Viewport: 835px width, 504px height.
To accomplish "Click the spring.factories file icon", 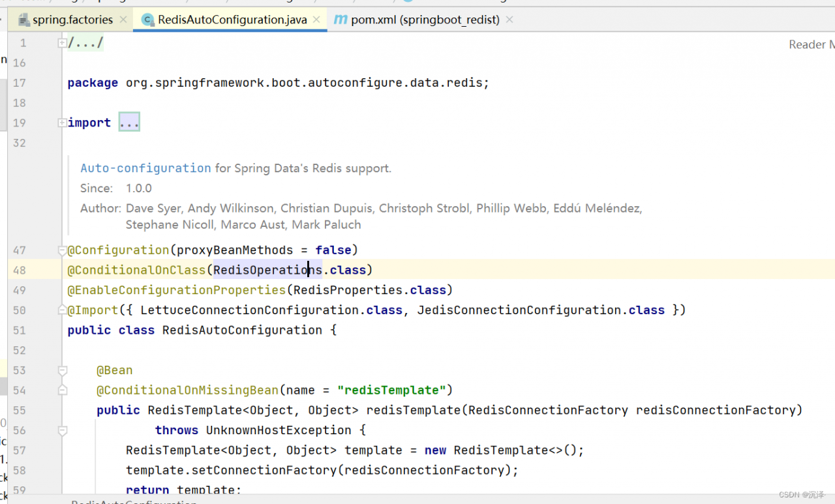I will tap(24, 20).
